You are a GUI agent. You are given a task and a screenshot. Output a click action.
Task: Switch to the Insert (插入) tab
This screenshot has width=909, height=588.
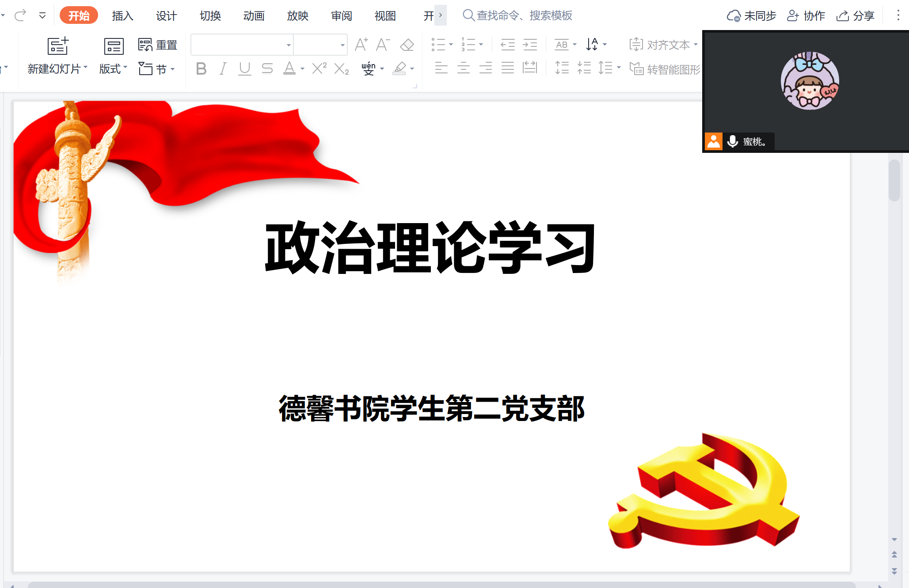point(122,16)
